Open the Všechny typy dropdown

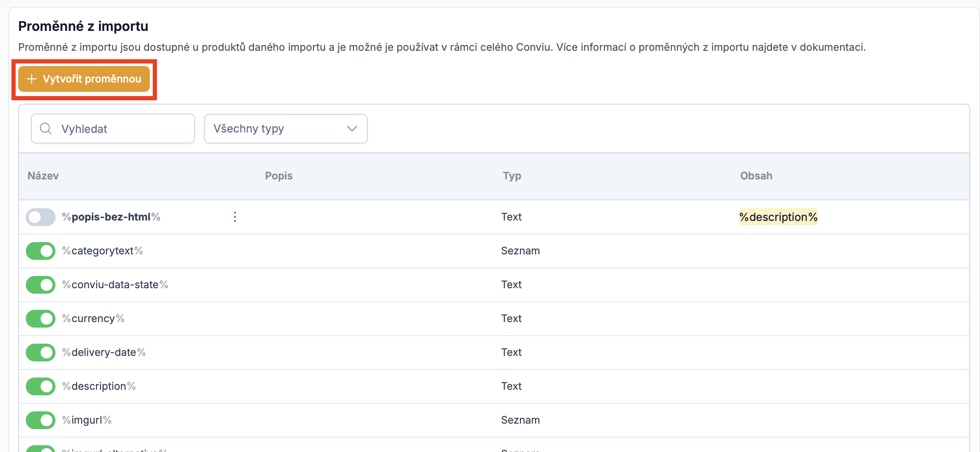[x=285, y=129]
